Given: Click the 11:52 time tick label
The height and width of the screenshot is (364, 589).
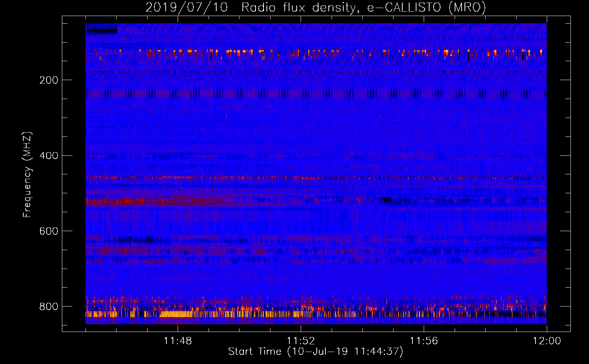Looking at the screenshot, I should 301,341.
